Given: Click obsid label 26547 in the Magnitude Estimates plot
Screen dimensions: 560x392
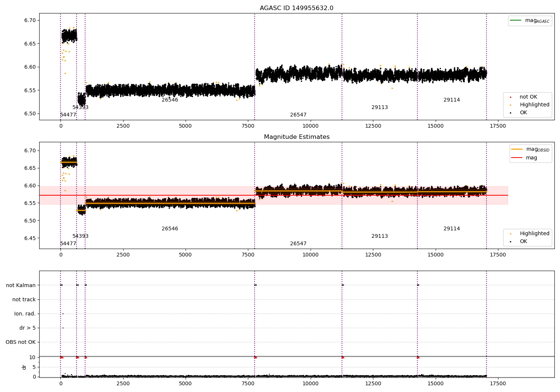Looking at the screenshot, I should pos(298,244).
